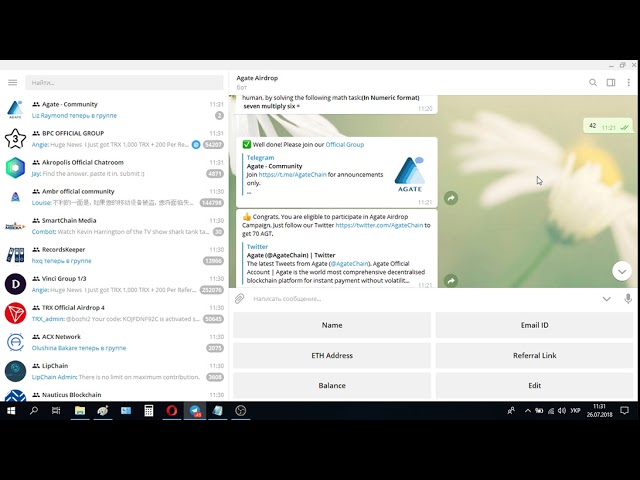This screenshot has height=480, width=640.
Task: Hide the bot keyboard with chevron icon
Action: [607, 299]
